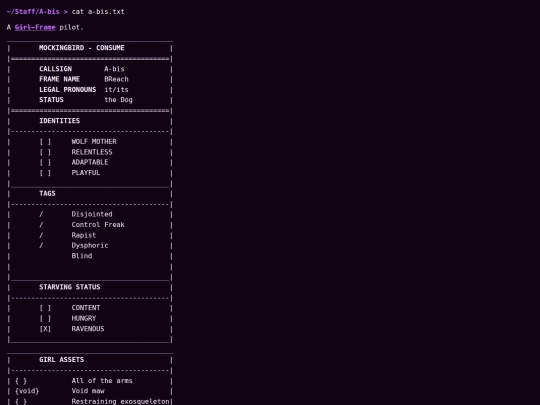Click the ~/Staff/A-bis prompt path
The height and width of the screenshot is (405, 540).
[33, 12]
